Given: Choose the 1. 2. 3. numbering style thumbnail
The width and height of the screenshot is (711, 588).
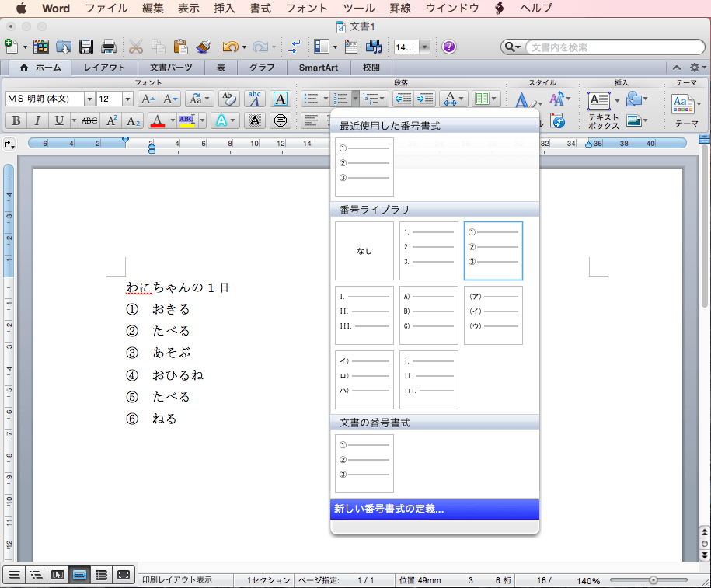Looking at the screenshot, I should tap(428, 251).
